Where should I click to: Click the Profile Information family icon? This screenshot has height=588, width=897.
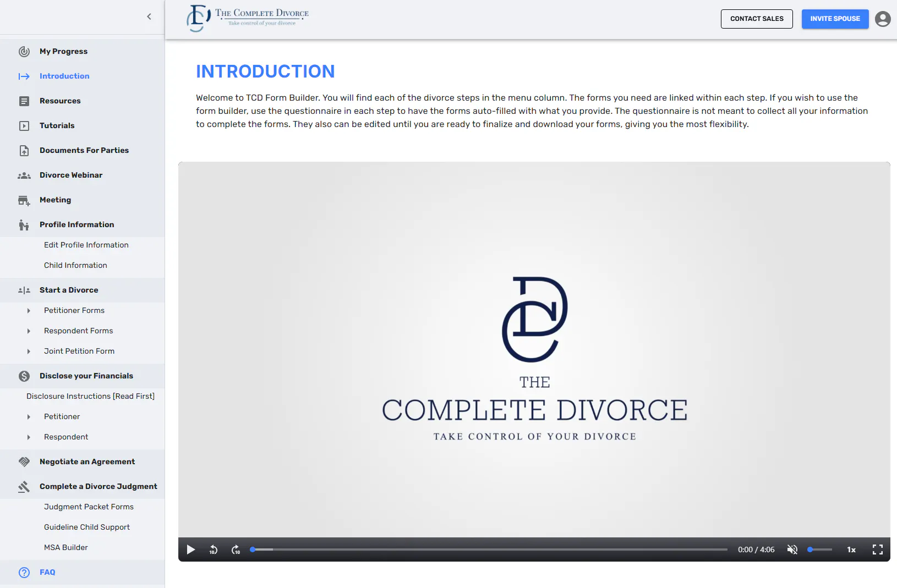[x=24, y=225]
